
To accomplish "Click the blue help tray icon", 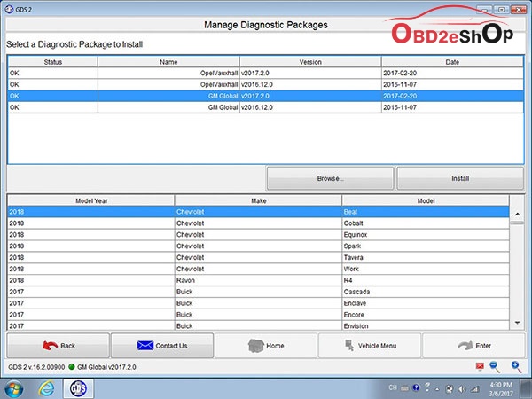I will [x=416, y=387].
